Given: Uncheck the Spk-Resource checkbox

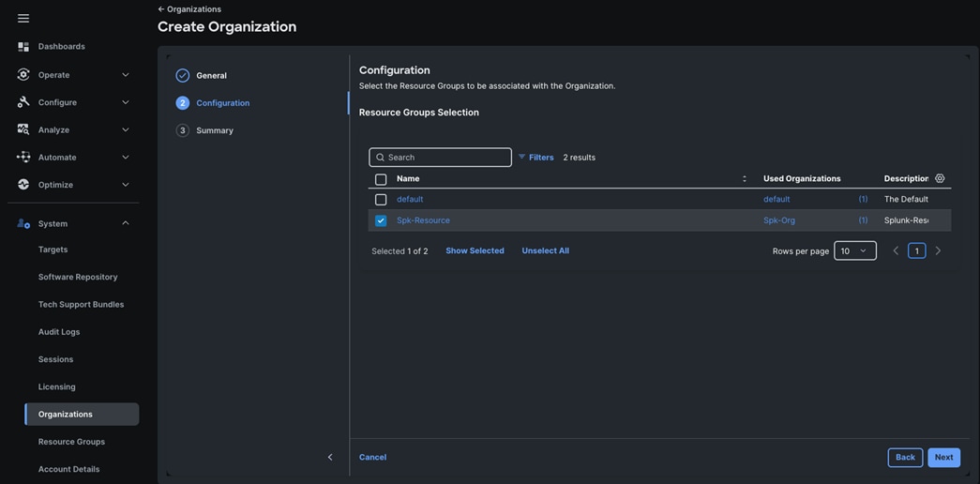Looking at the screenshot, I should (x=381, y=220).
